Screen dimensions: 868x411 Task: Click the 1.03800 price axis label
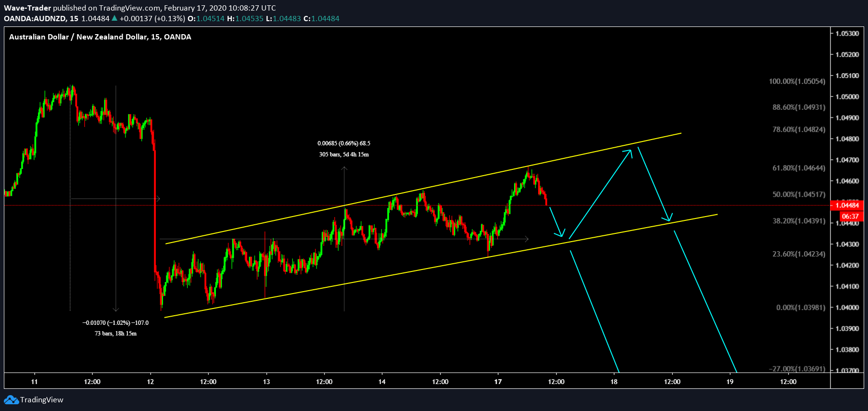click(x=847, y=350)
